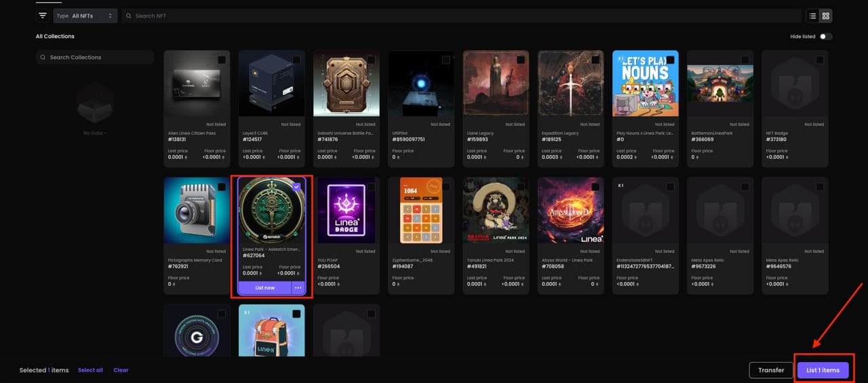This screenshot has height=383, width=868.
Task: Click the ID text #189125
Action: (x=553, y=140)
